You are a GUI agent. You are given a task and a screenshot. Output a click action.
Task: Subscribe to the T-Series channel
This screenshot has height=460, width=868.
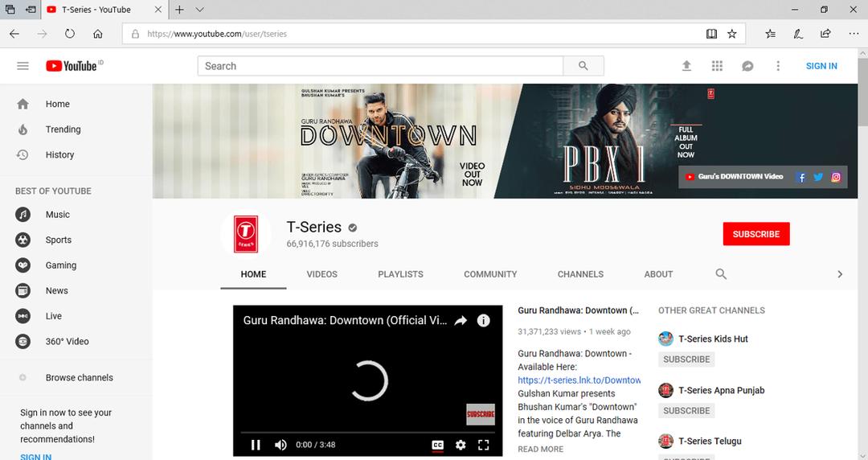756,234
